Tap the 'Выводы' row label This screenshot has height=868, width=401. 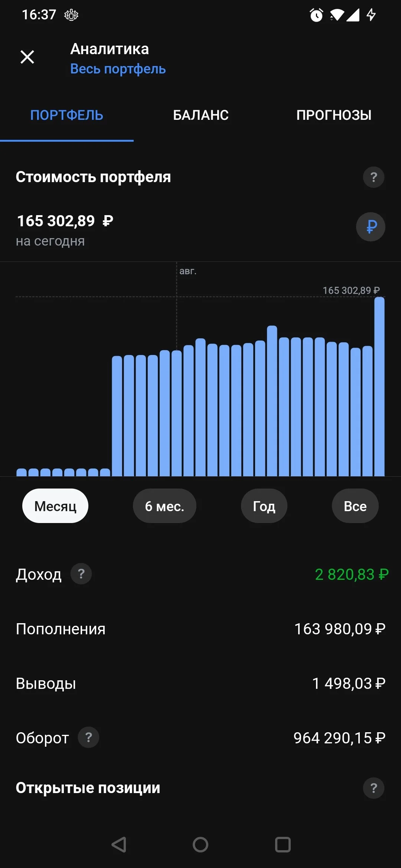[46, 684]
